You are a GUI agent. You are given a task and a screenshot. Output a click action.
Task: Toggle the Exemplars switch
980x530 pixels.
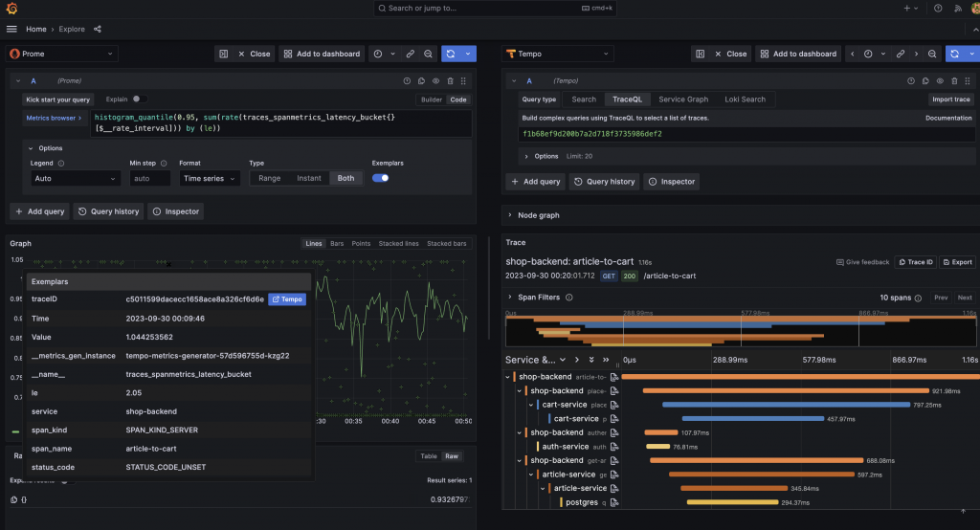point(381,178)
